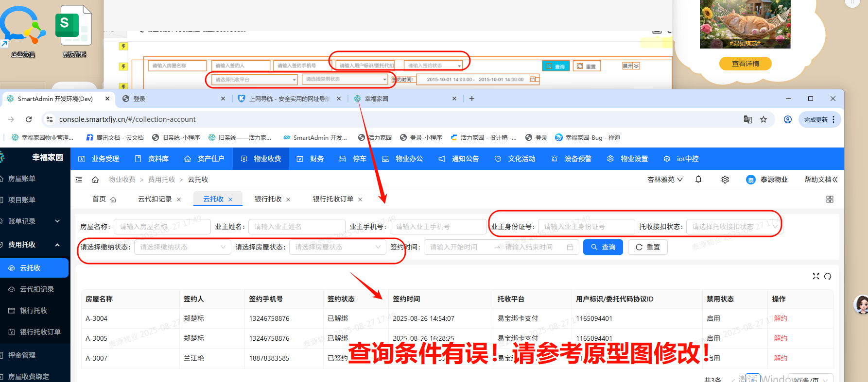Click the notification bell icon
868x382 pixels.
coord(698,180)
